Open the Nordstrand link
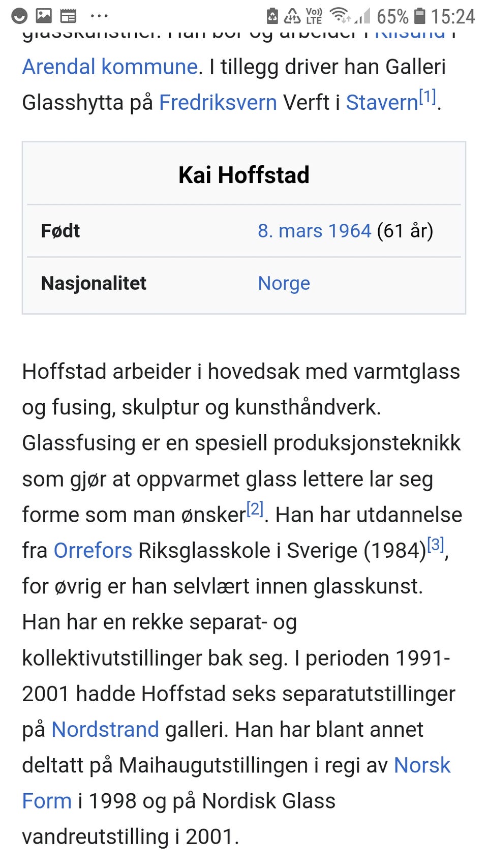Image resolution: width=488 pixels, height=868 pixels. [x=105, y=729]
